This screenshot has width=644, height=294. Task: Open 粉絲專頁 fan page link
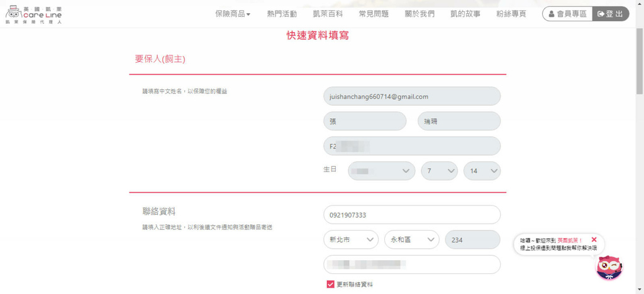pyautogui.click(x=511, y=14)
